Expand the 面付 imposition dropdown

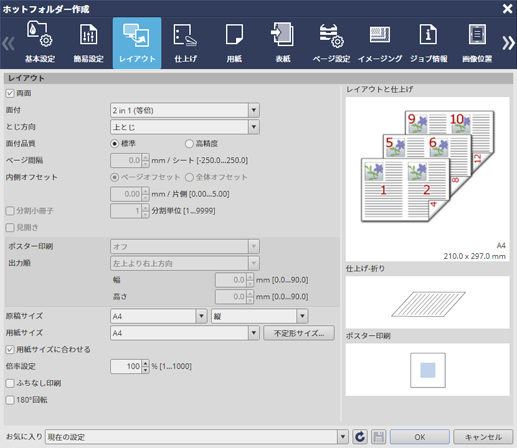click(185, 110)
